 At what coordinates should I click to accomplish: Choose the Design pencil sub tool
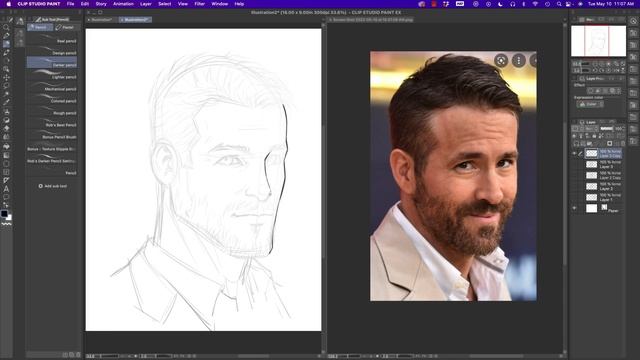[52, 51]
